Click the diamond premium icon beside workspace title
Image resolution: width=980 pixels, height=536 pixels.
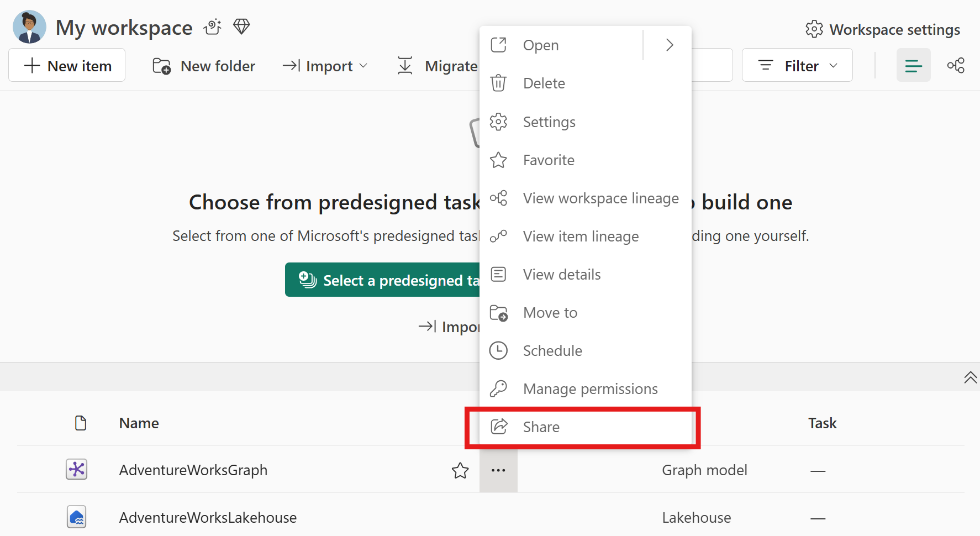pos(241,27)
